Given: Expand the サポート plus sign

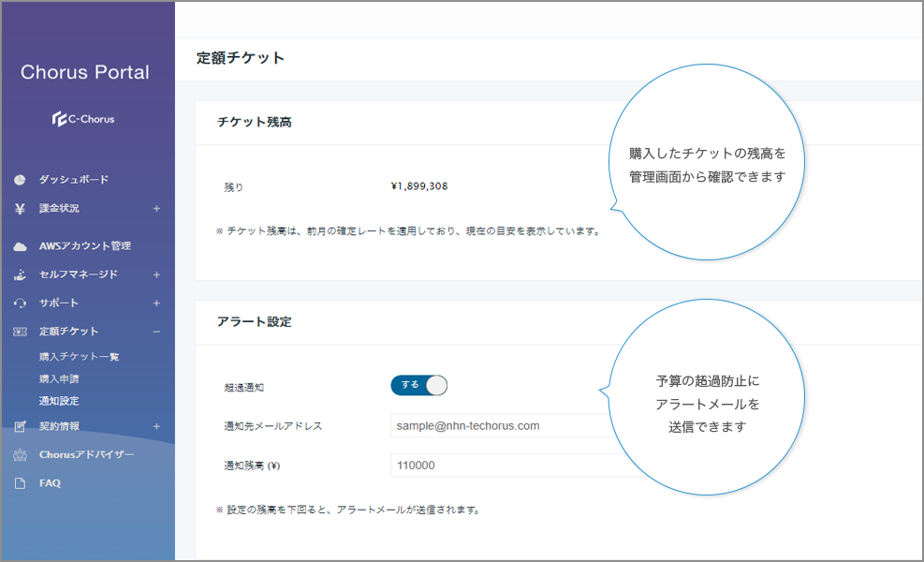Looking at the screenshot, I should click(x=156, y=303).
